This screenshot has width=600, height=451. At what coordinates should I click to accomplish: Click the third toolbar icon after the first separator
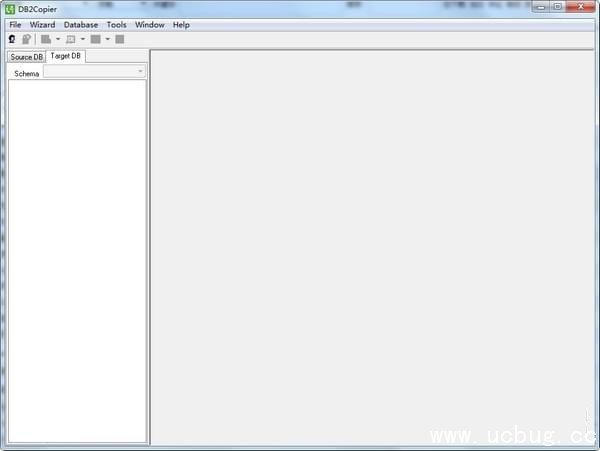click(x=46, y=39)
